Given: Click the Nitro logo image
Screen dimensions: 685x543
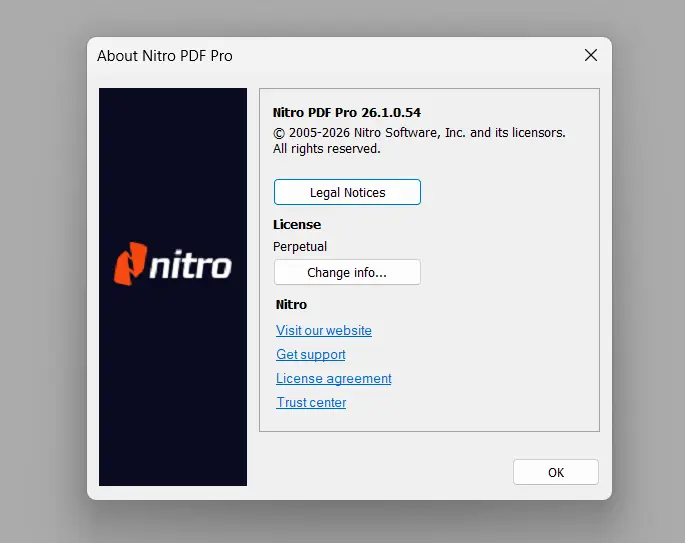Looking at the screenshot, I should 173,264.
